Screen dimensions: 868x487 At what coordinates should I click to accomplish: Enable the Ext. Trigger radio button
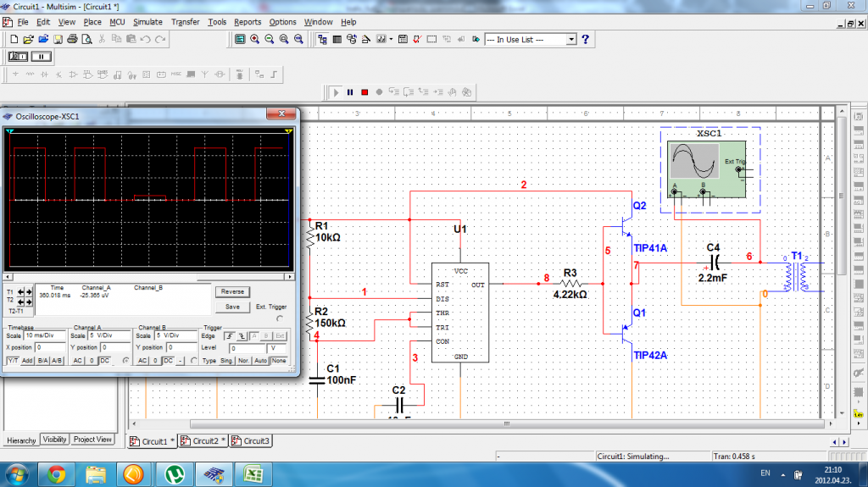(x=281, y=318)
